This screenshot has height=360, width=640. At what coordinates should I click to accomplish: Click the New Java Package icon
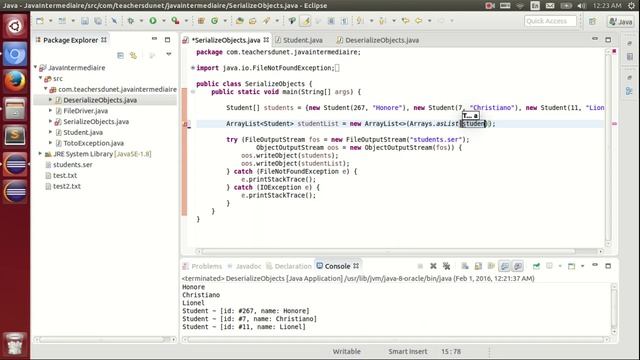click(x=201, y=21)
